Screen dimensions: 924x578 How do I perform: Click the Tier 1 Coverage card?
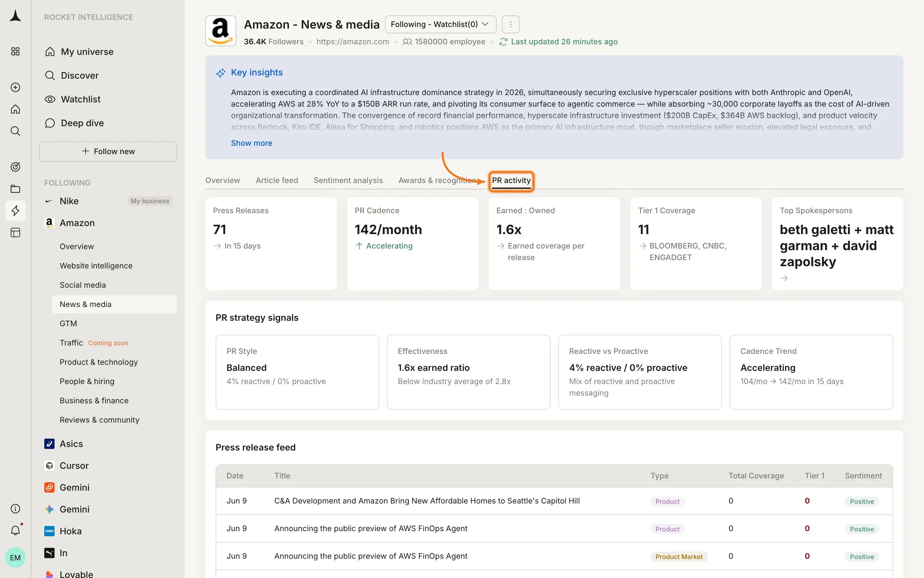(696, 243)
